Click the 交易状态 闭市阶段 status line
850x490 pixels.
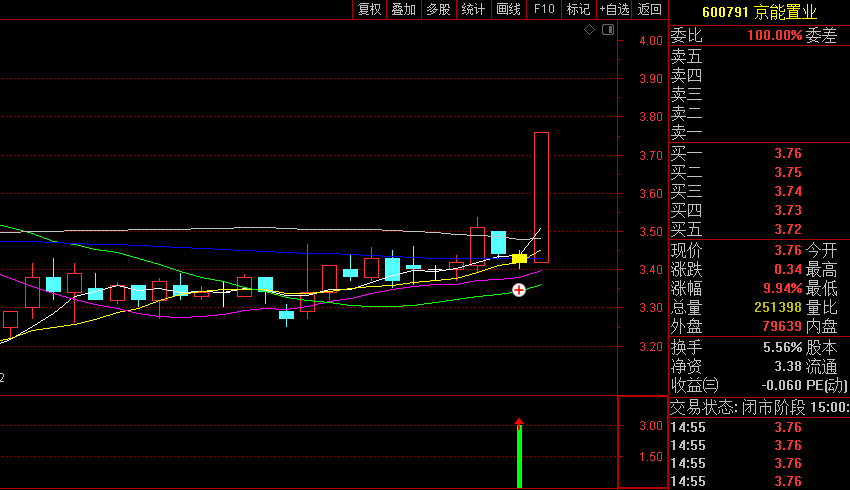(759, 408)
